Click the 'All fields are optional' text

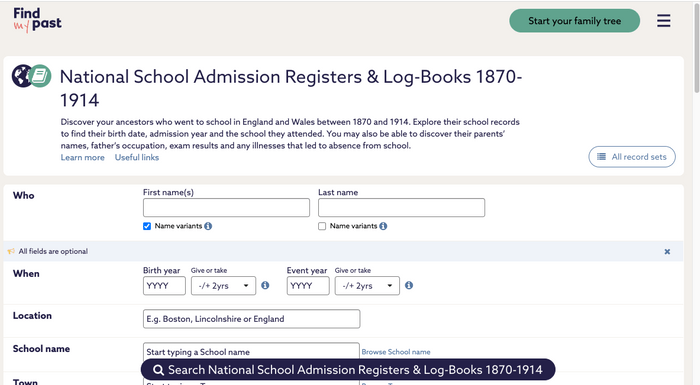click(x=53, y=251)
